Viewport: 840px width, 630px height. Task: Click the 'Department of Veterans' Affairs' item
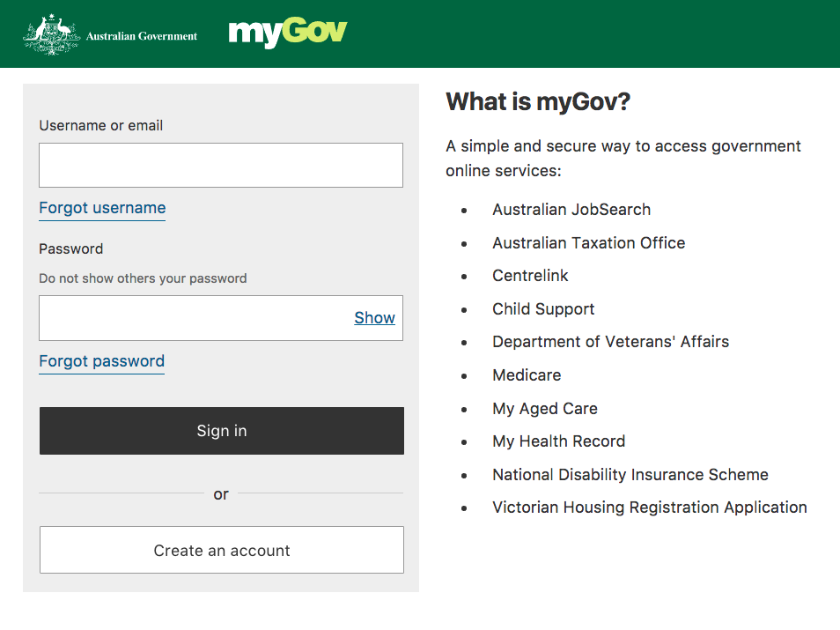click(611, 342)
